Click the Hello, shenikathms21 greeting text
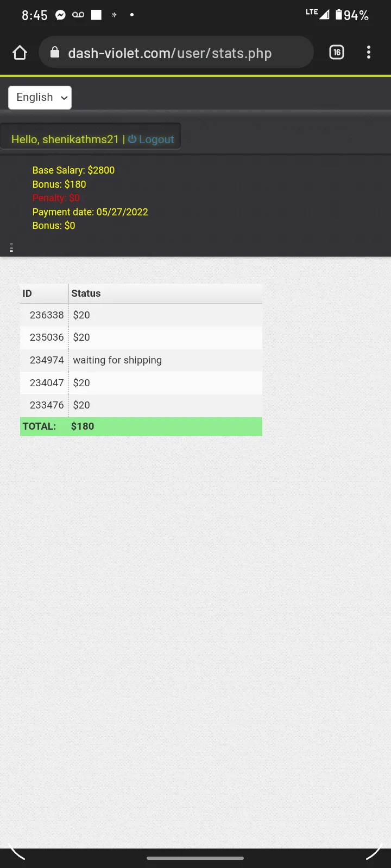 point(65,139)
